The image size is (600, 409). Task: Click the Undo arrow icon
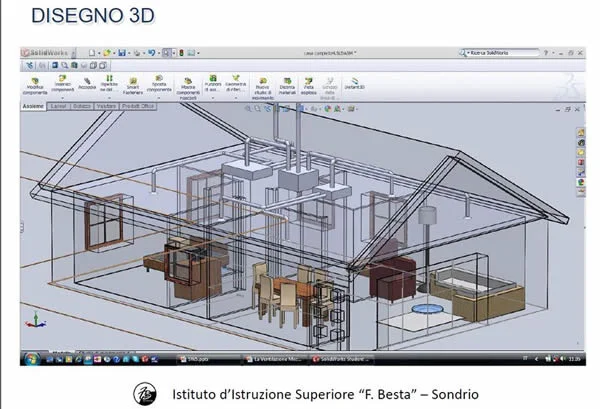(x=151, y=52)
